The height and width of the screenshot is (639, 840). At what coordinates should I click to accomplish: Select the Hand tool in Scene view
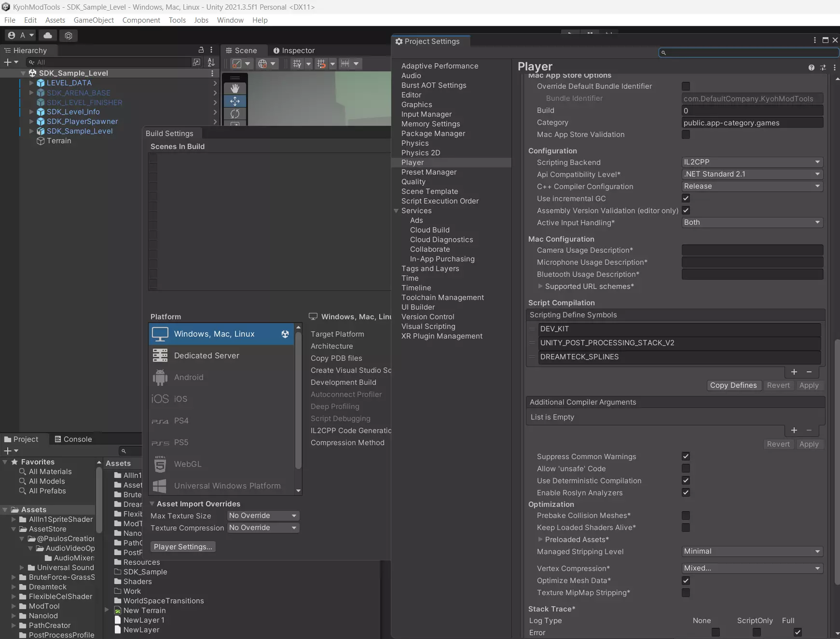(x=235, y=88)
